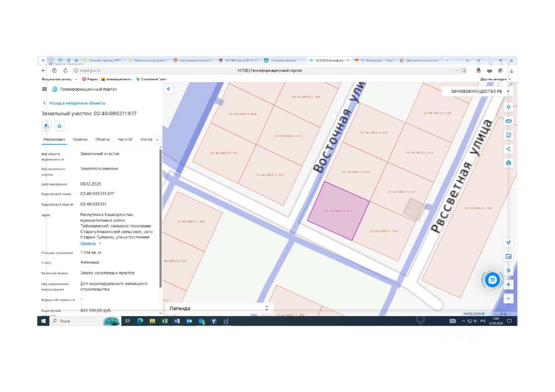Click the map marker locate button
This screenshot has height=392, width=555.
[509, 270]
